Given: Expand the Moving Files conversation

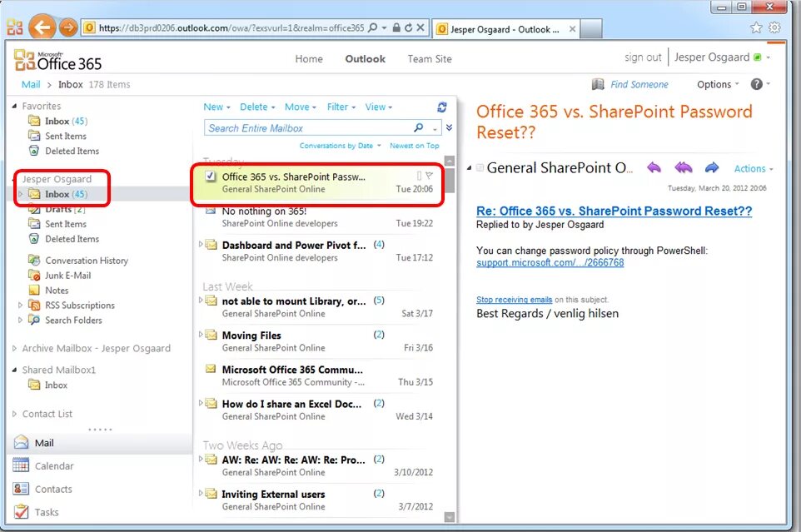Looking at the screenshot, I should pos(201,335).
